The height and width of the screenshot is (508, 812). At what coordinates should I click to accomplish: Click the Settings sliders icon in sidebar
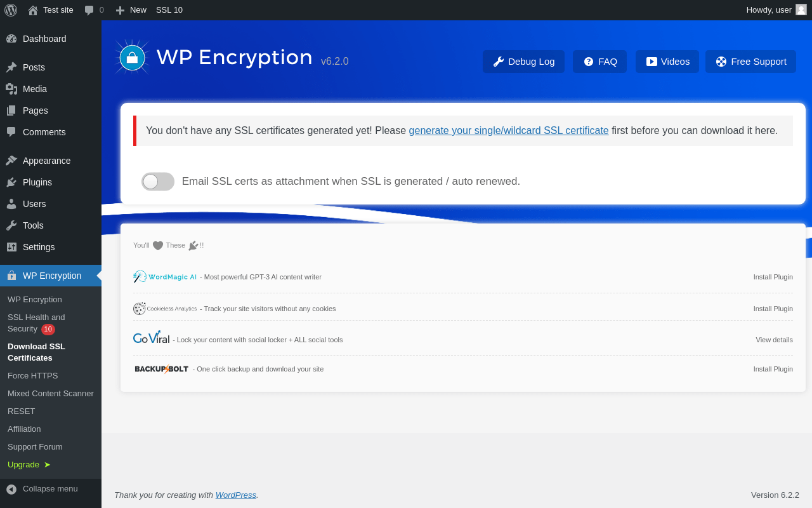click(11, 247)
